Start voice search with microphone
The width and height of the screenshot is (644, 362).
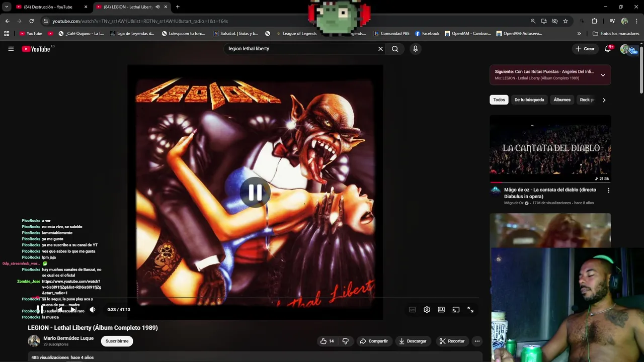tap(415, 49)
